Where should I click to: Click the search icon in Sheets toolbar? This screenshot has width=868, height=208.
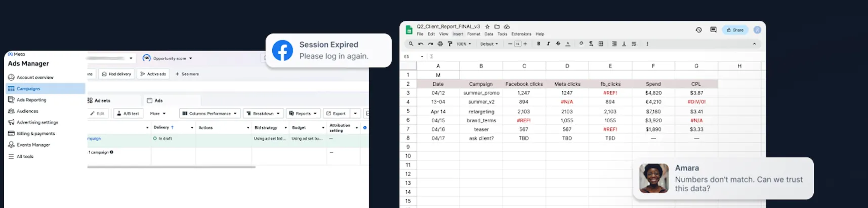[411, 44]
